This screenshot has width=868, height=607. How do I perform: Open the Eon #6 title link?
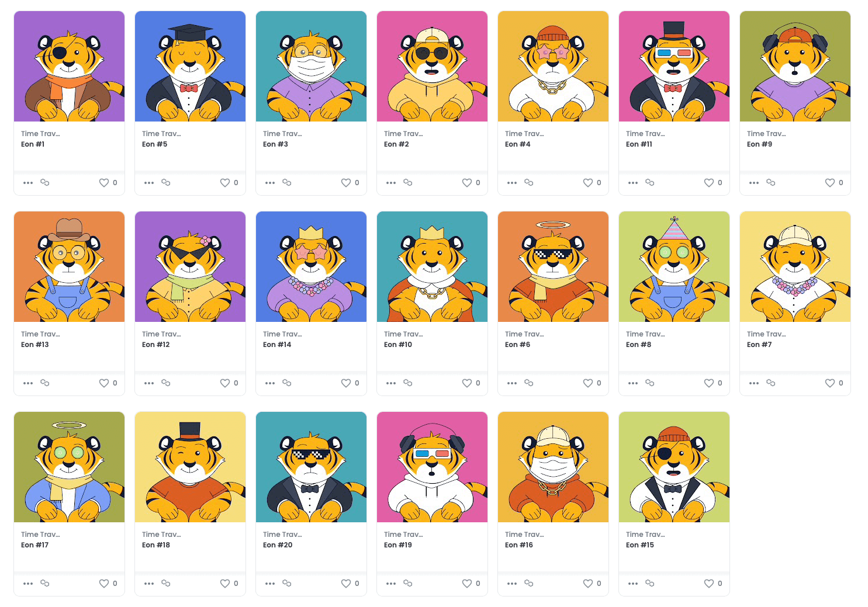(x=518, y=345)
